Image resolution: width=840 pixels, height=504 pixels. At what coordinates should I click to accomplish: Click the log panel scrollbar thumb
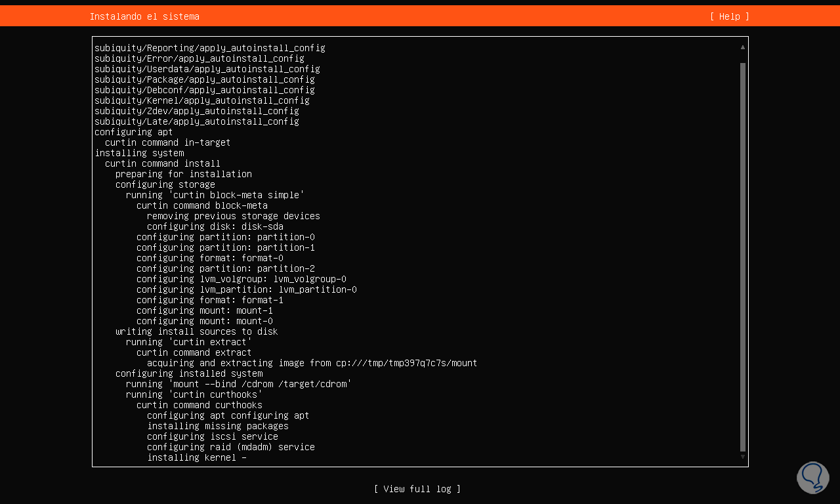click(743, 256)
